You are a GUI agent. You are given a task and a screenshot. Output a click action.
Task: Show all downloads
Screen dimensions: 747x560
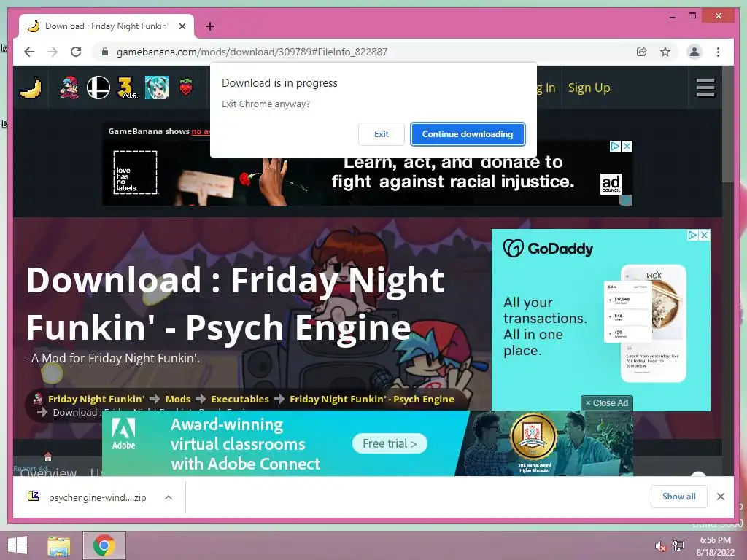(x=679, y=496)
